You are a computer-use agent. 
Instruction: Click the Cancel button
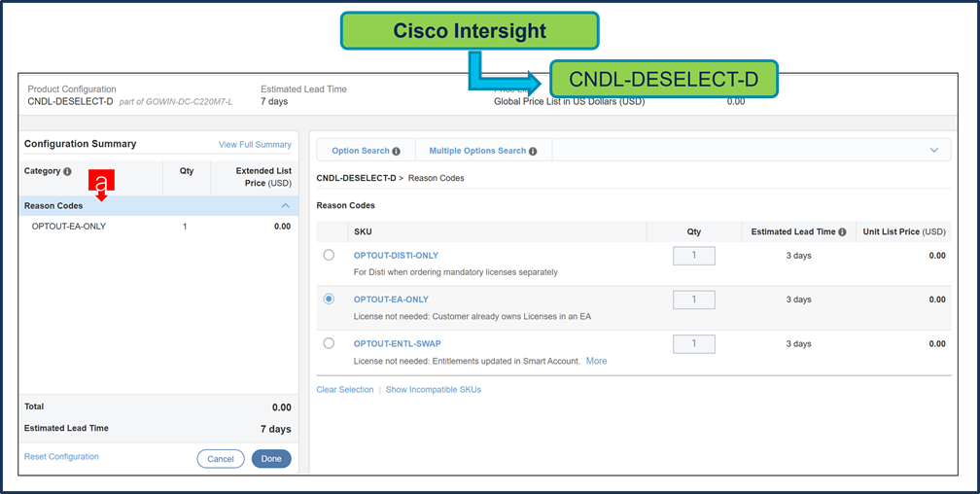pos(221,459)
